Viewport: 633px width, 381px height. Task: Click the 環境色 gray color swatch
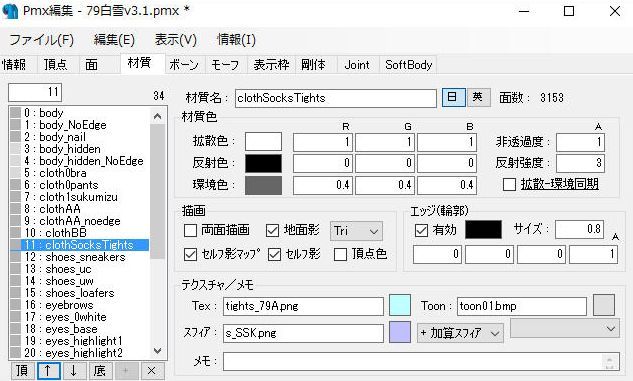[263, 185]
